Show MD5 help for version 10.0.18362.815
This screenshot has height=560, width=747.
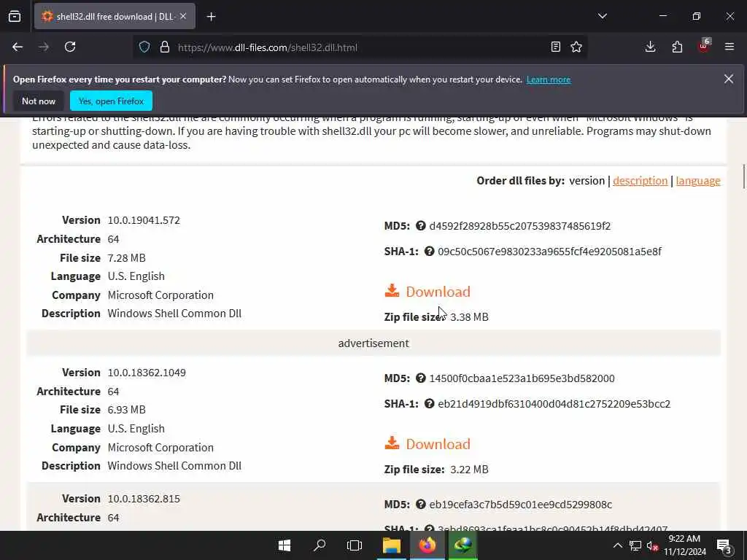click(x=421, y=505)
